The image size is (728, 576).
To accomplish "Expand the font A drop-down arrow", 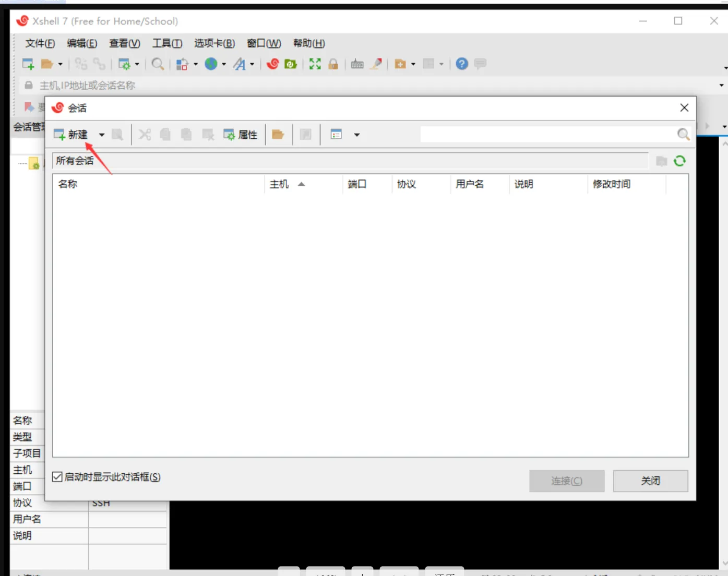I will tap(252, 64).
